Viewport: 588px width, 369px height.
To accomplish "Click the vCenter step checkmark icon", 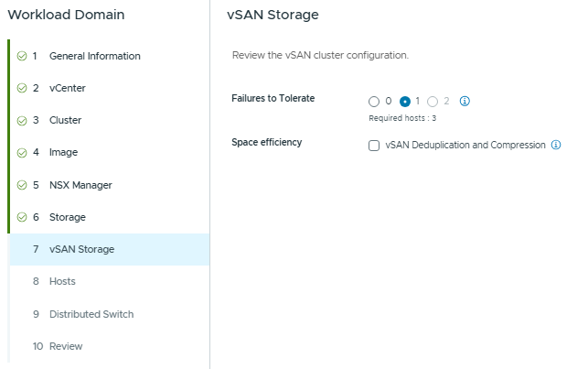I will pos(22,88).
